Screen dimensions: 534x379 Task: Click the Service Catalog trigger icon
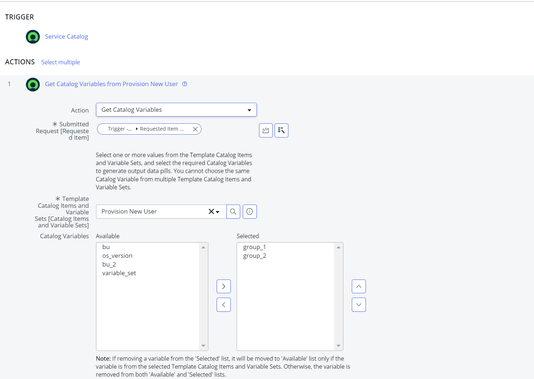click(33, 37)
